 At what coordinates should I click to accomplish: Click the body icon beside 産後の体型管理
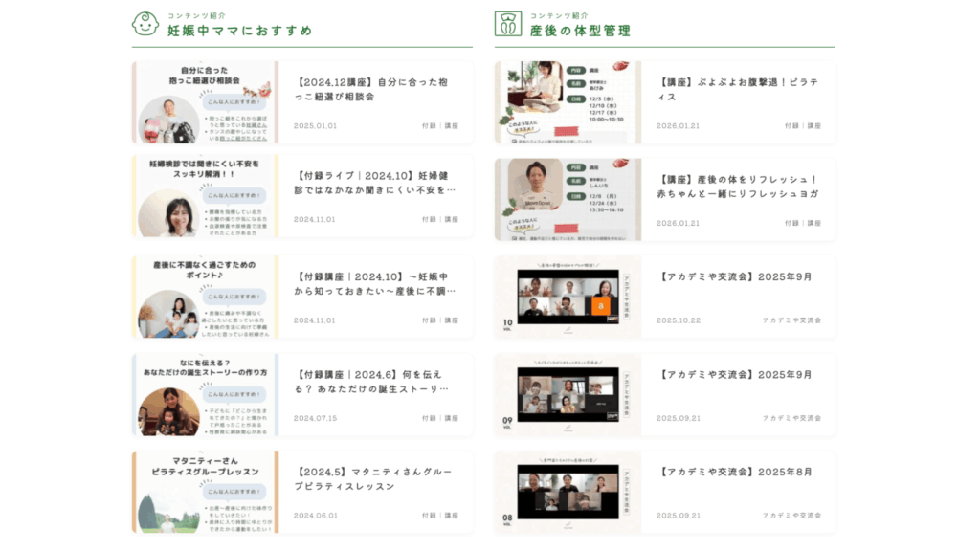click(x=507, y=24)
